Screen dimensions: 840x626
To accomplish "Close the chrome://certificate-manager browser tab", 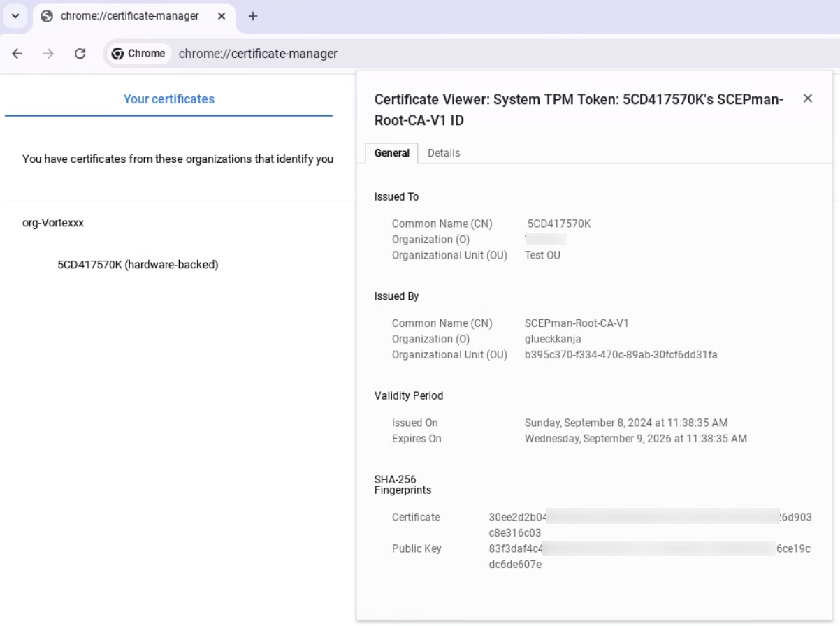I will (x=222, y=16).
